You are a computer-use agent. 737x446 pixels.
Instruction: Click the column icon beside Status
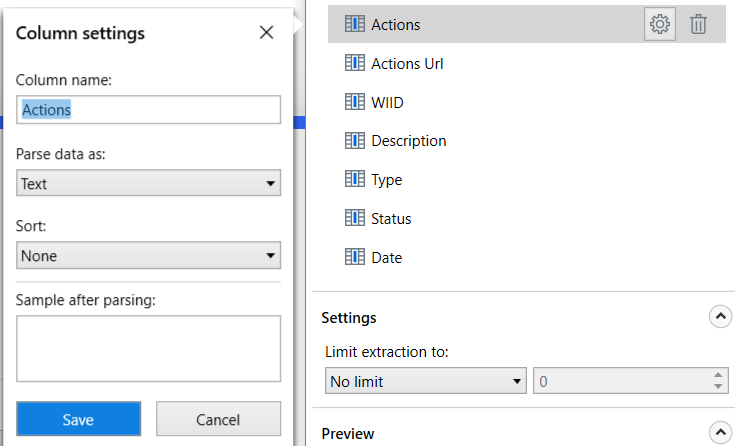click(x=354, y=218)
